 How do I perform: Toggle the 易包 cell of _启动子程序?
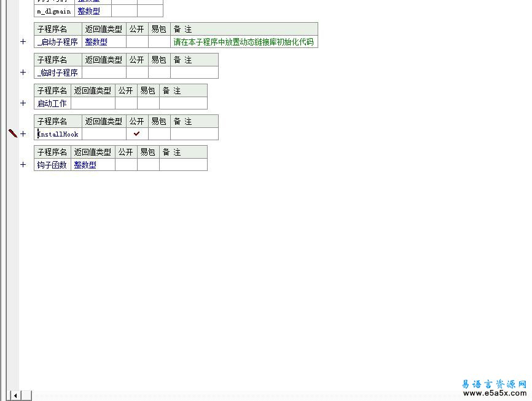tap(159, 42)
